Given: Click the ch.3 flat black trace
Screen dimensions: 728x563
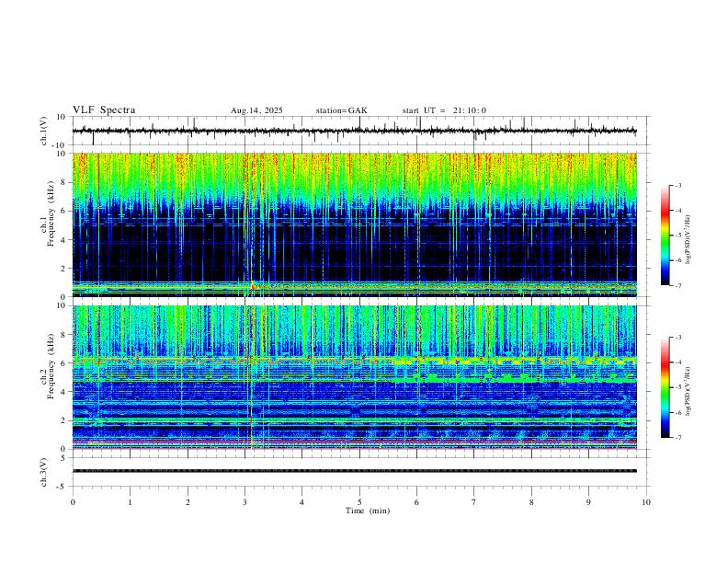Looking at the screenshot, I should (x=355, y=471).
